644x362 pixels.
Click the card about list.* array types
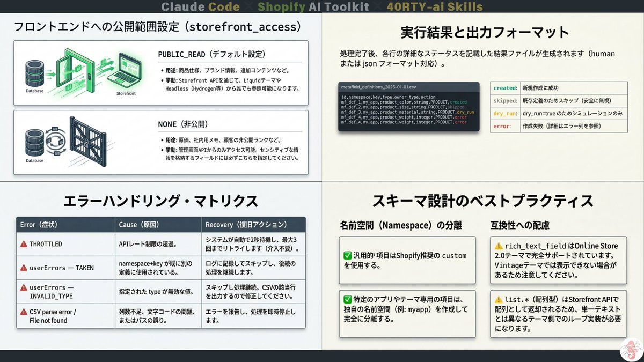[x=559, y=314]
